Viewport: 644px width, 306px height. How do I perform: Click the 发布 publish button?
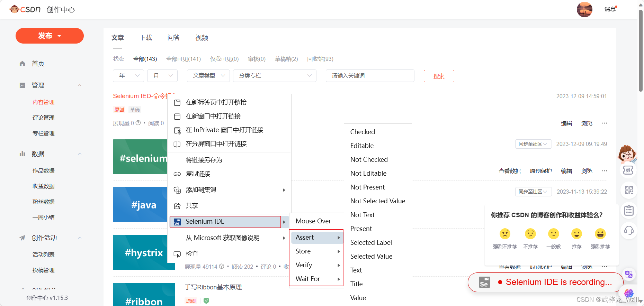click(x=50, y=36)
